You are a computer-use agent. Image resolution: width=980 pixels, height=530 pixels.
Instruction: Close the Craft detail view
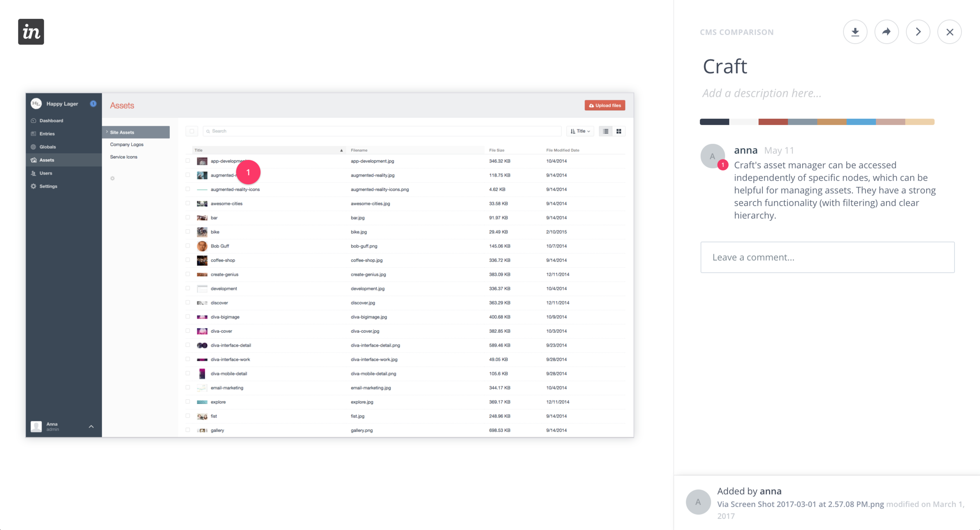(949, 32)
